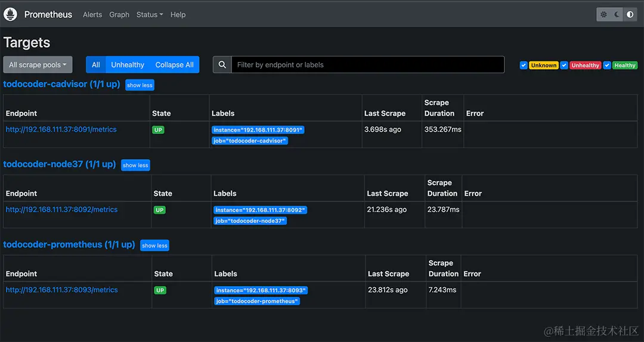Click the Targets page heading
644x342 pixels.
click(x=27, y=43)
